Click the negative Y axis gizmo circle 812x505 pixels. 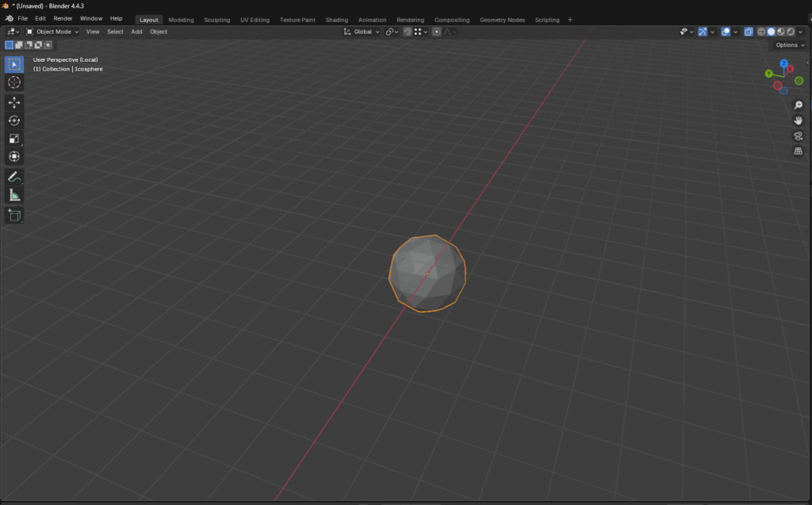point(799,80)
